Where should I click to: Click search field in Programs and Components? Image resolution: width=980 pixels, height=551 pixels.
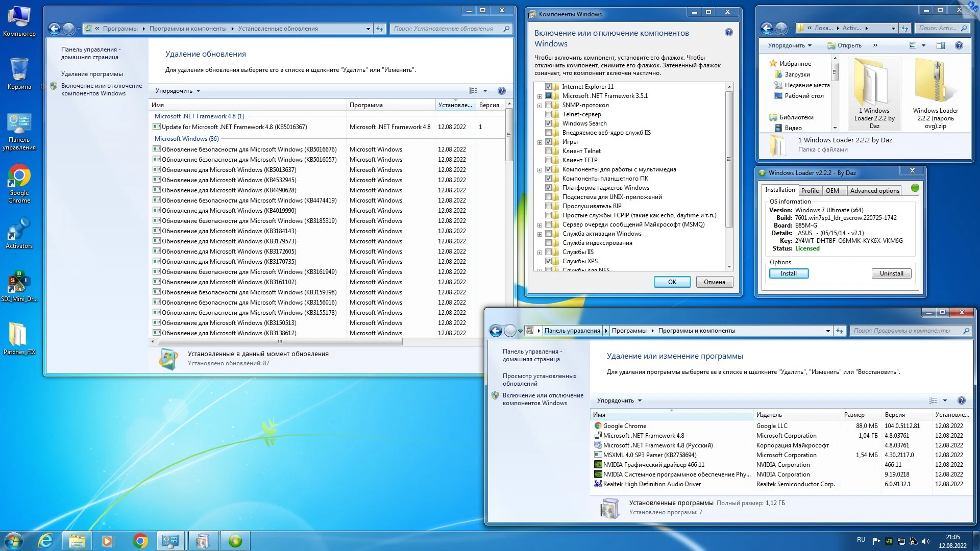point(905,331)
